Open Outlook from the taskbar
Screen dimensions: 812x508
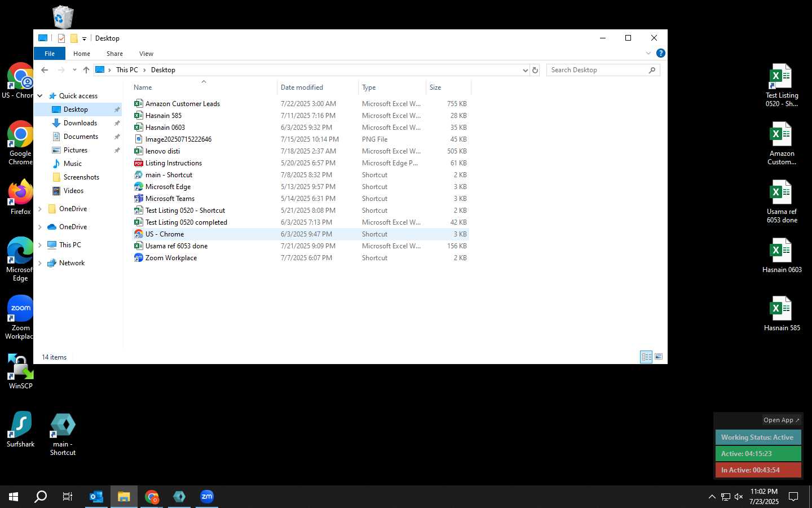tap(96, 497)
